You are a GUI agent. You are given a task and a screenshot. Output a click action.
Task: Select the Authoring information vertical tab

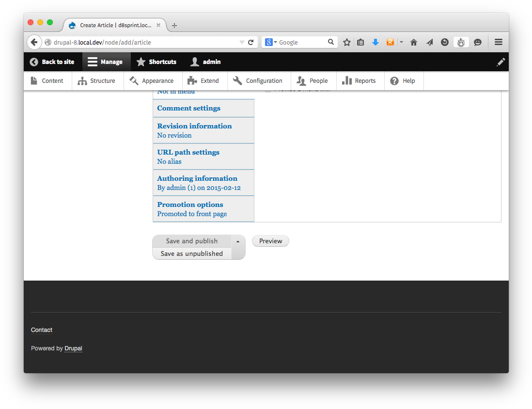pos(203,183)
